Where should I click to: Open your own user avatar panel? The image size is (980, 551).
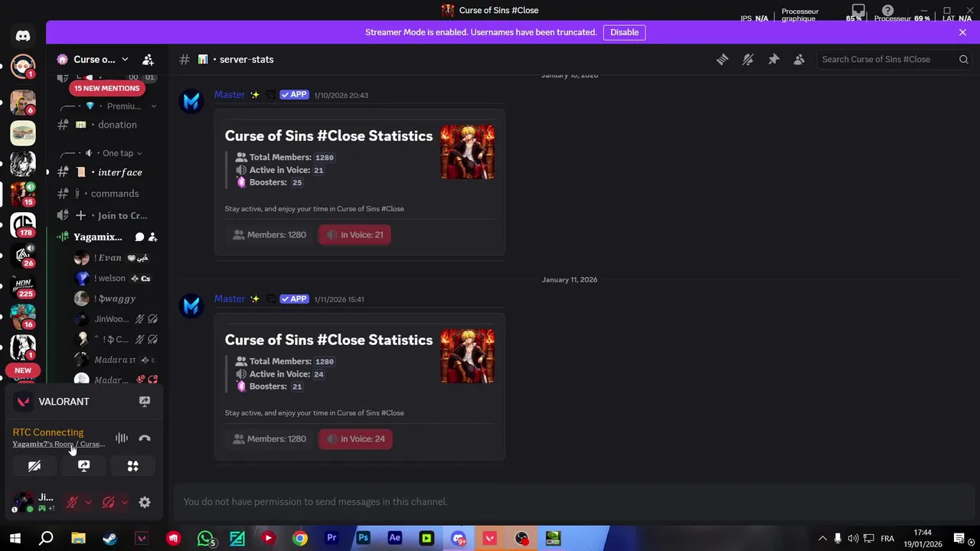(34, 502)
